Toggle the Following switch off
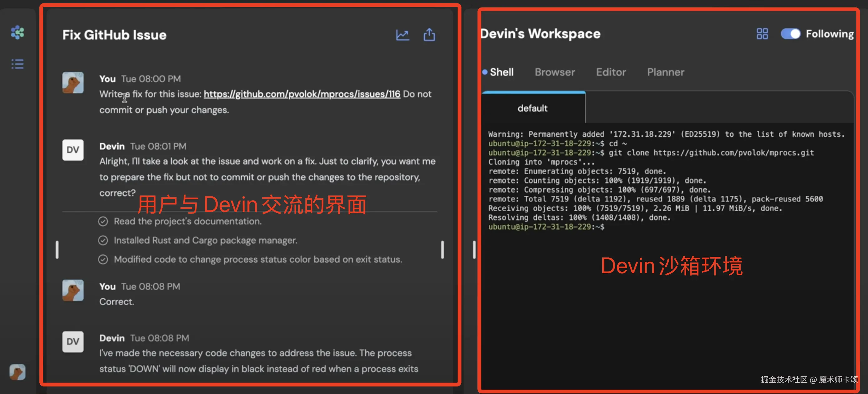 tap(790, 34)
